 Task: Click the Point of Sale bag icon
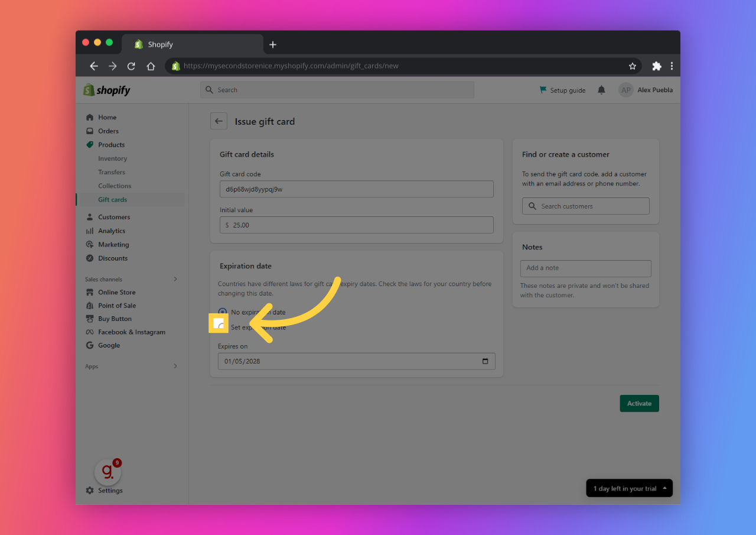point(90,305)
